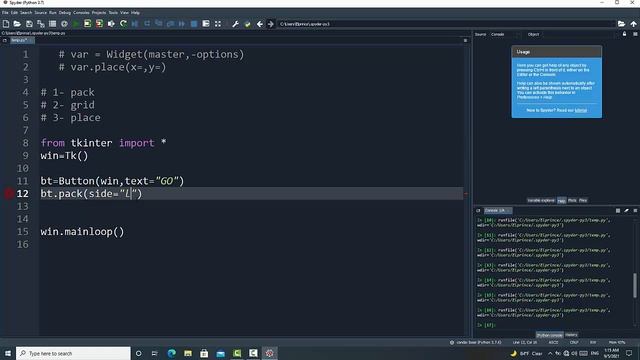This screenshot has height=360, width=640.
Task: Create a new file with toolbar icon
Action: click(x=6, y=24)
